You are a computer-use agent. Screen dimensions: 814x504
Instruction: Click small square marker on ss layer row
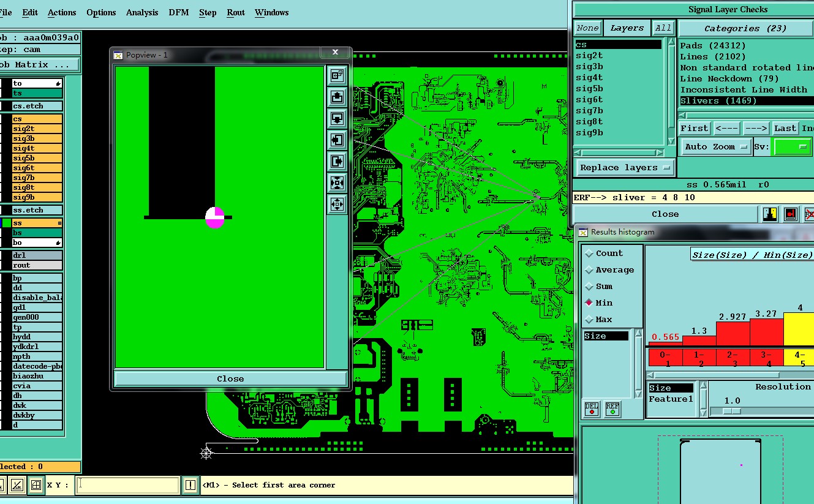click(x=59, y=224)
